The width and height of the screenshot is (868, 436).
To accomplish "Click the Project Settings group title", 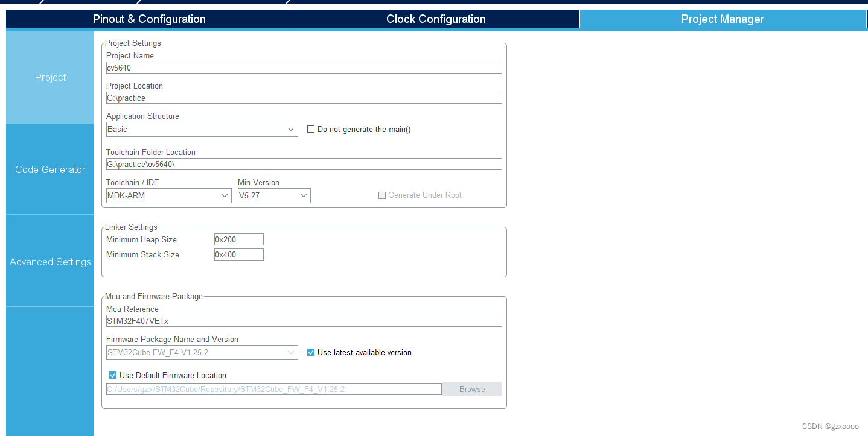I will 133,43.
